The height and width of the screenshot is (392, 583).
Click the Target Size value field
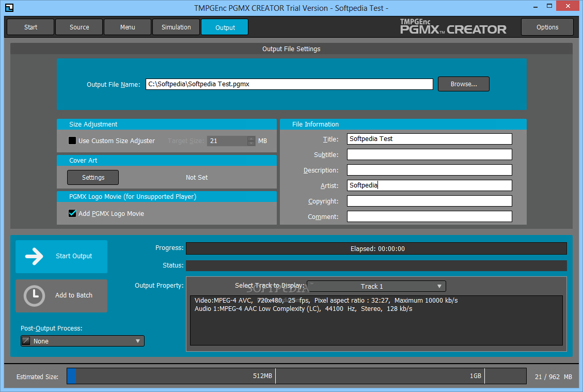point(227,141)
